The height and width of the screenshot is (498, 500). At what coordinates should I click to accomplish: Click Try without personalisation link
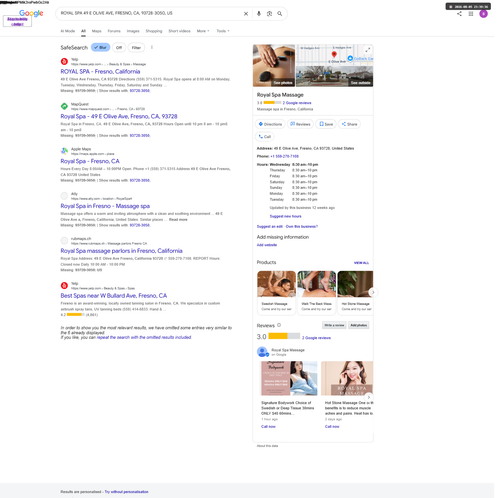pos(126,492)
